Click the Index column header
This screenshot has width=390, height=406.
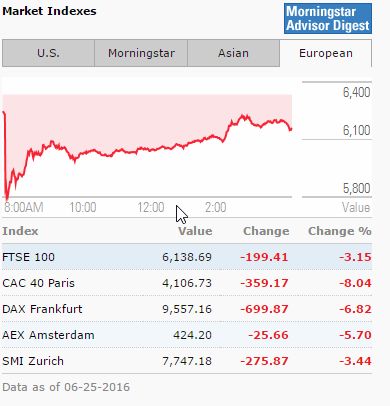(x=20, y=231)
